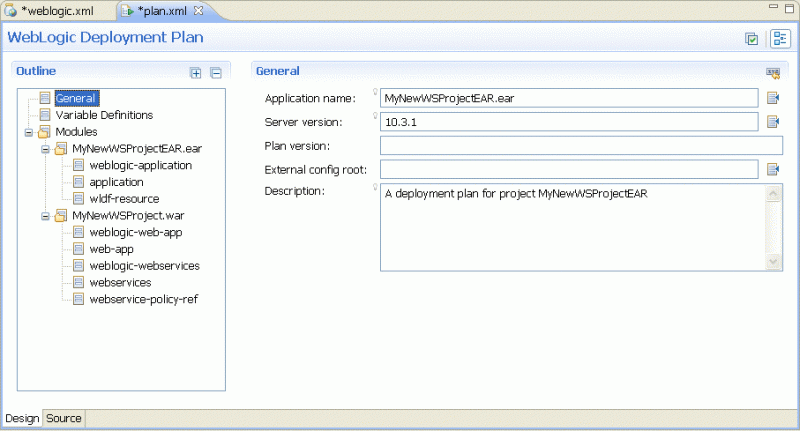Click the icon beside Application name field
This screenshot has height=431, width=800.
click(x=773, y=97)
